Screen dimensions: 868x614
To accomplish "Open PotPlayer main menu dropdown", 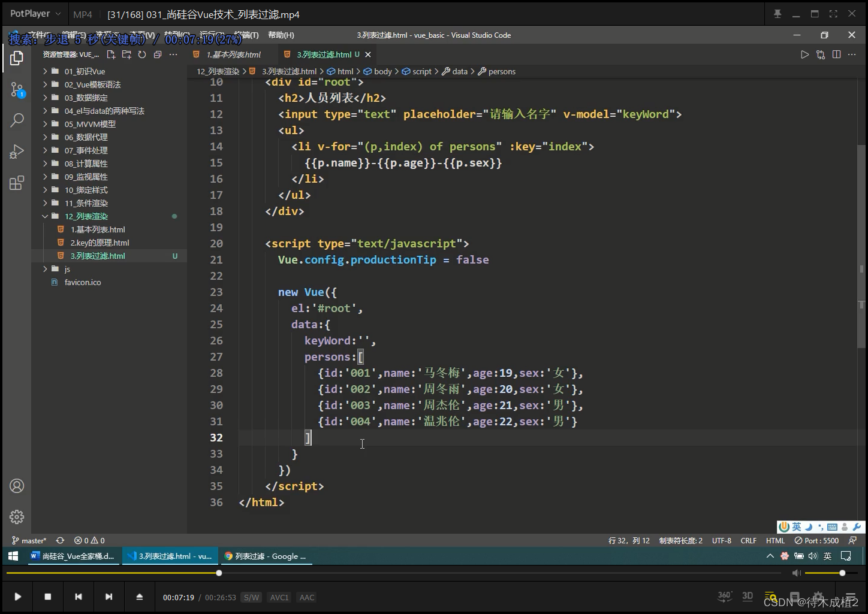I will coord(35,14).
